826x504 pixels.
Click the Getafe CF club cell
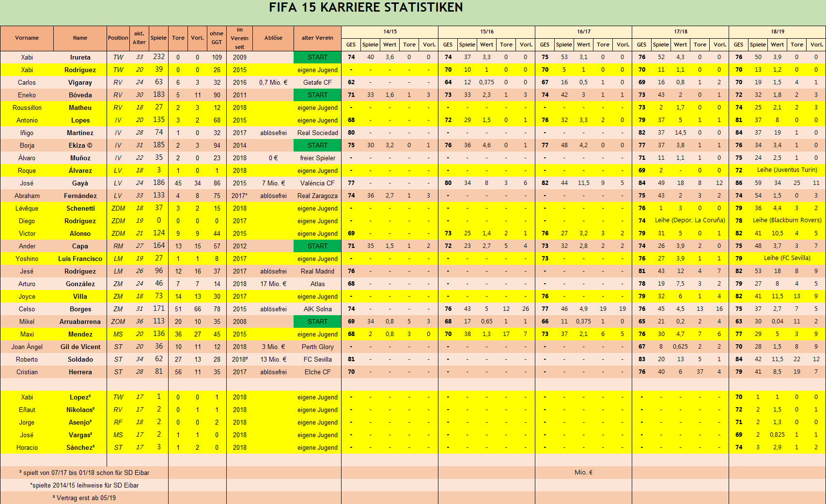click(317, 82)
